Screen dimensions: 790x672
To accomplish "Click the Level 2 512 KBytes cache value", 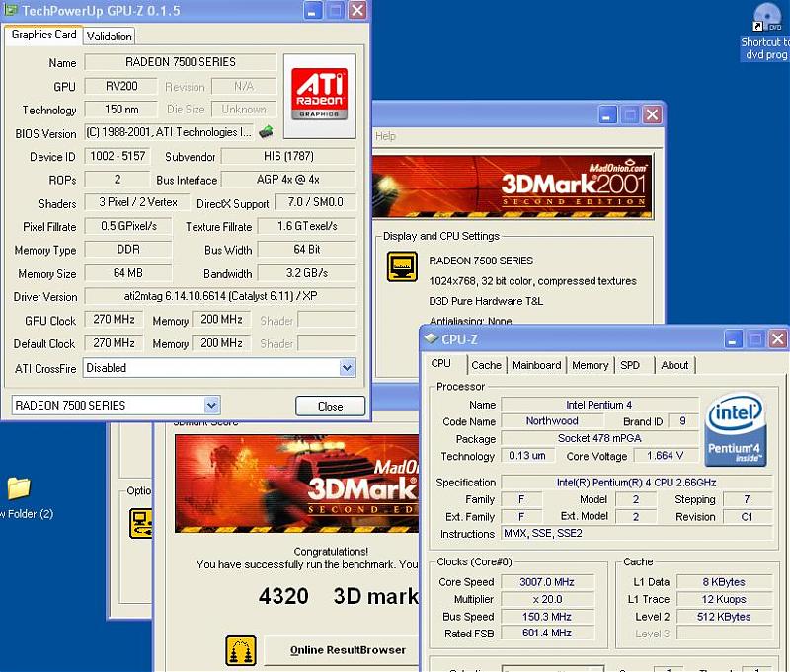I will pos(724,616).
